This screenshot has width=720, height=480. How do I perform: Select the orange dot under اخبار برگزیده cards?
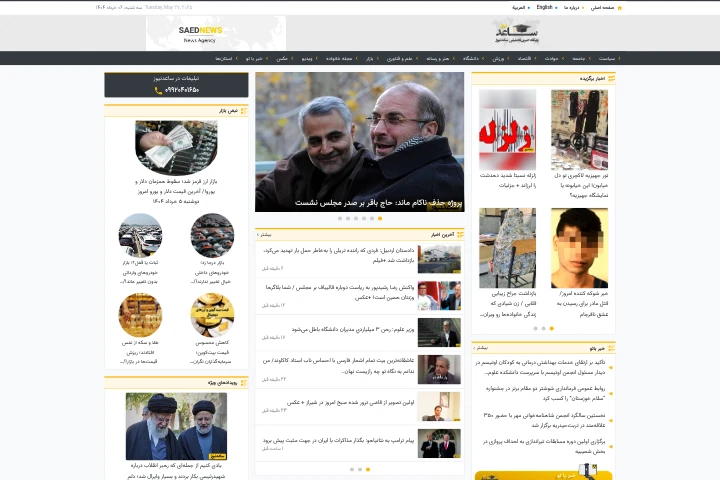[x=551, y=328]
